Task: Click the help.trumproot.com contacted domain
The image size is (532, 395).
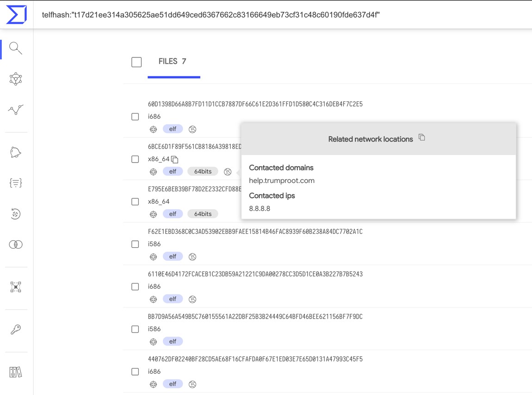Action: coord(282,181)
